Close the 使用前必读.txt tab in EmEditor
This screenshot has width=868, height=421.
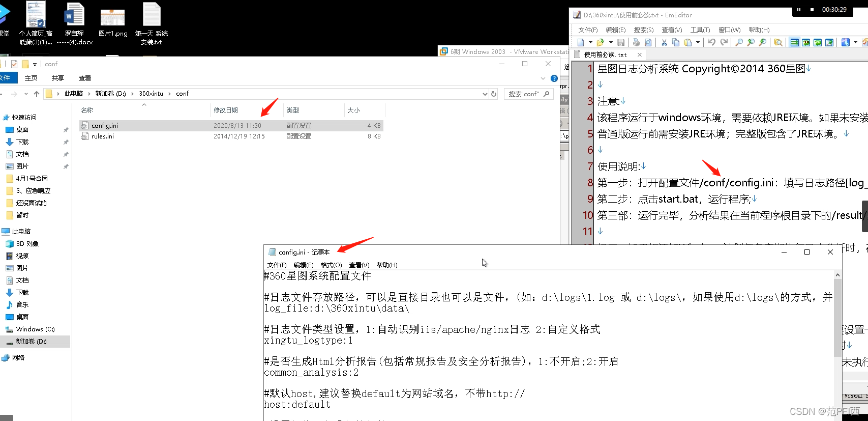pyautogui.click(x=640, y=54)
